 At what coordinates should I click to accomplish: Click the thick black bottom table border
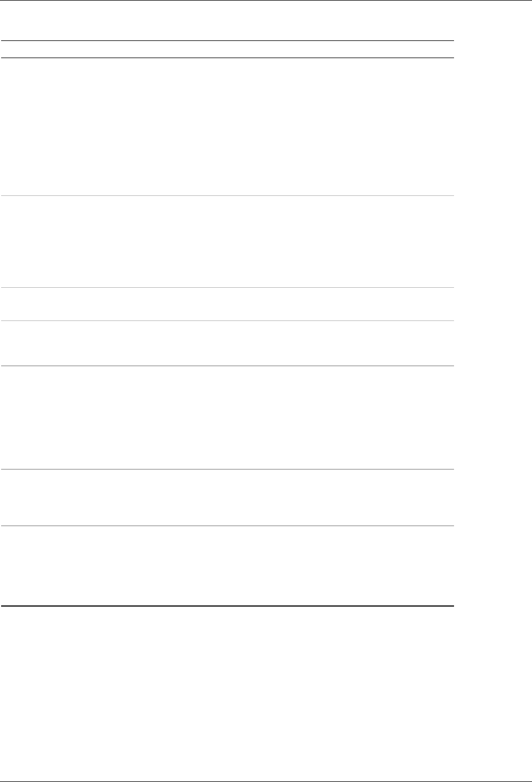tap(227, 606)
